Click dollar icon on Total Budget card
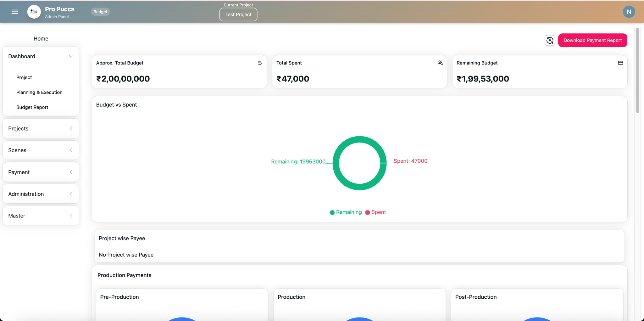Viewport: 644px width, 321px height. [260, 63]
